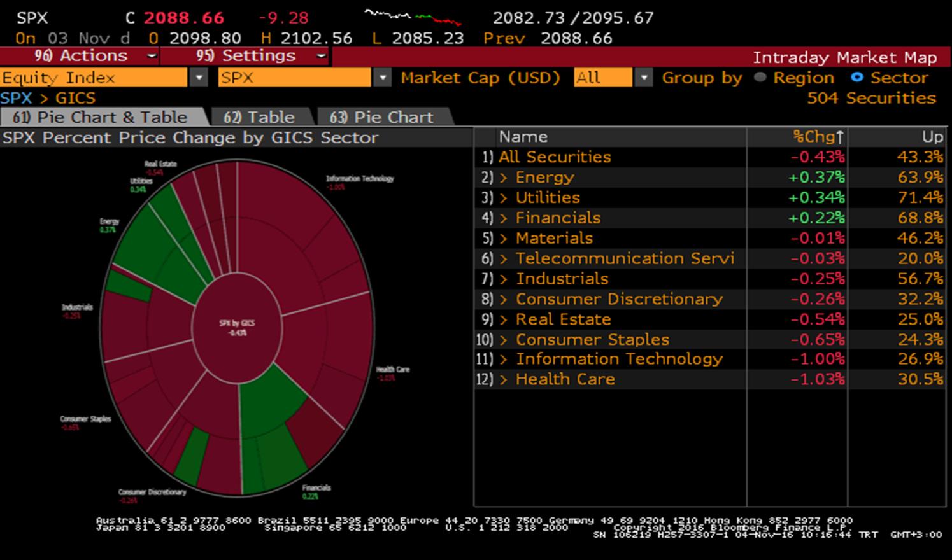Screen dimensions: 952x560
Task: Switch to 61) Pie Chart & Table tab
Action: point(102,117)
